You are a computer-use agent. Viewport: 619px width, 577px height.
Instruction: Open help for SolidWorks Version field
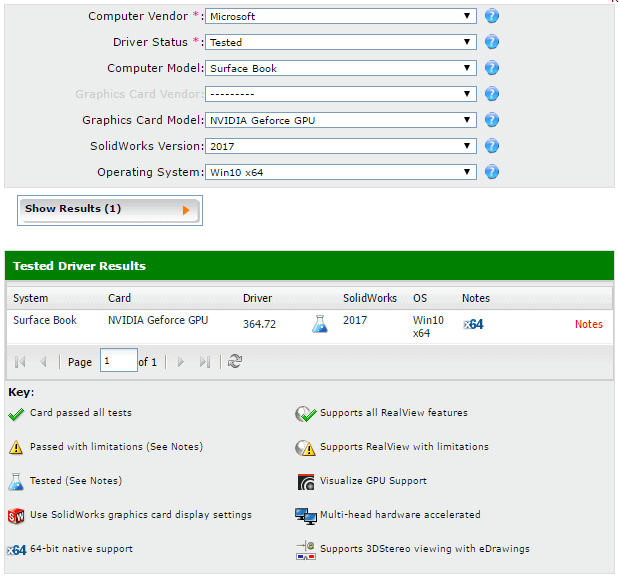click(491, 146)
